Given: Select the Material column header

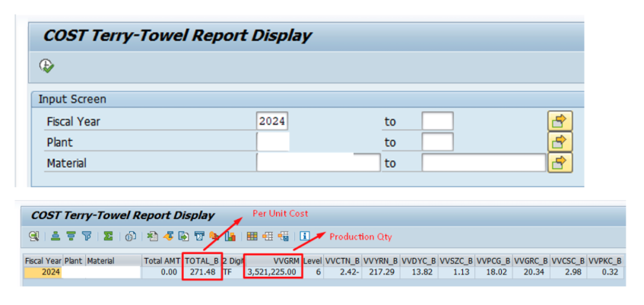Looking at the screenshot, I should (113, 261).
